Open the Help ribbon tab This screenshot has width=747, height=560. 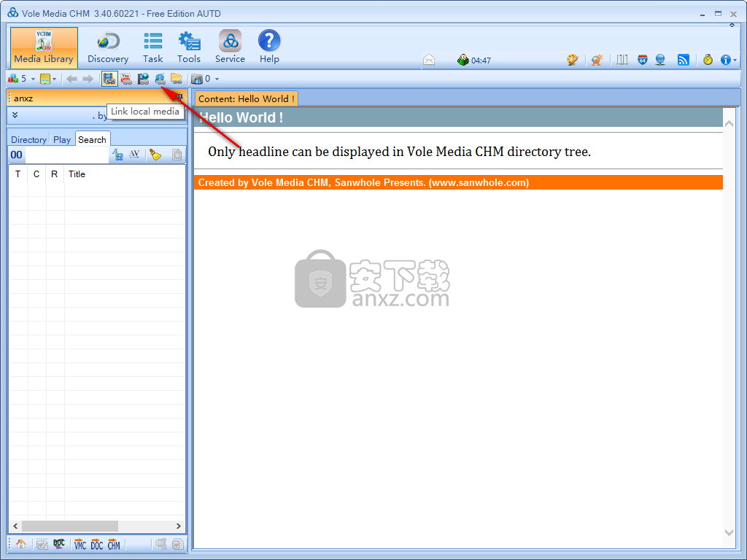269,47
